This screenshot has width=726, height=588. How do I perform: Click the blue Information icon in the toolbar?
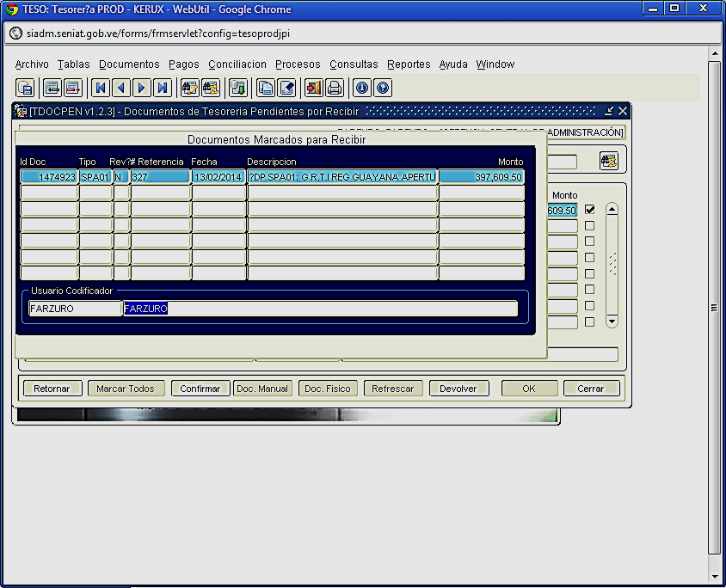pyautogui.click(x=362, y=88)
